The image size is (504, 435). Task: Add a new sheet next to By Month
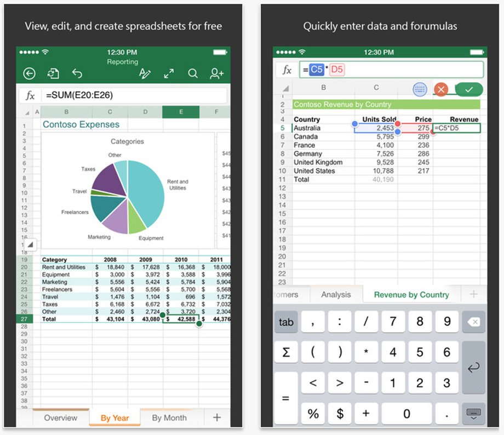coord(217,417)
